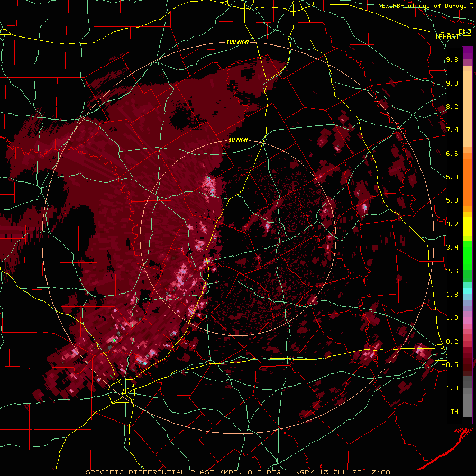Click the -0.5 value on color scale

tap(450, 365)
